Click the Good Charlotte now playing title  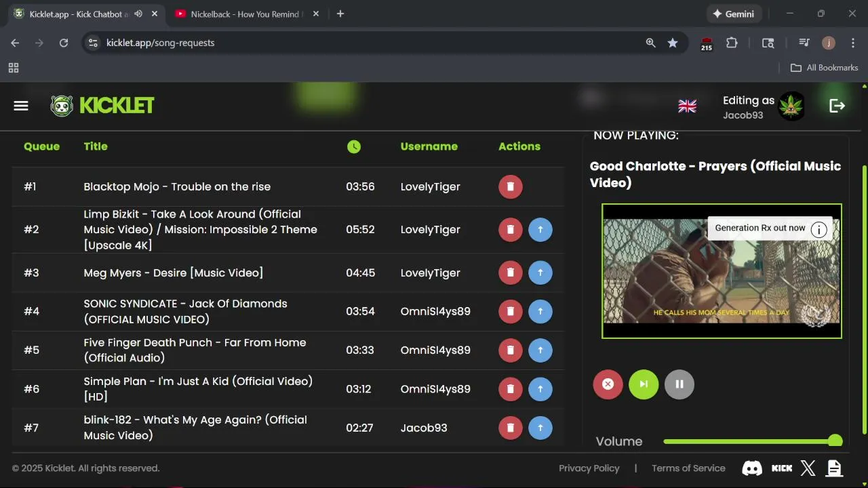pos(715,174)
